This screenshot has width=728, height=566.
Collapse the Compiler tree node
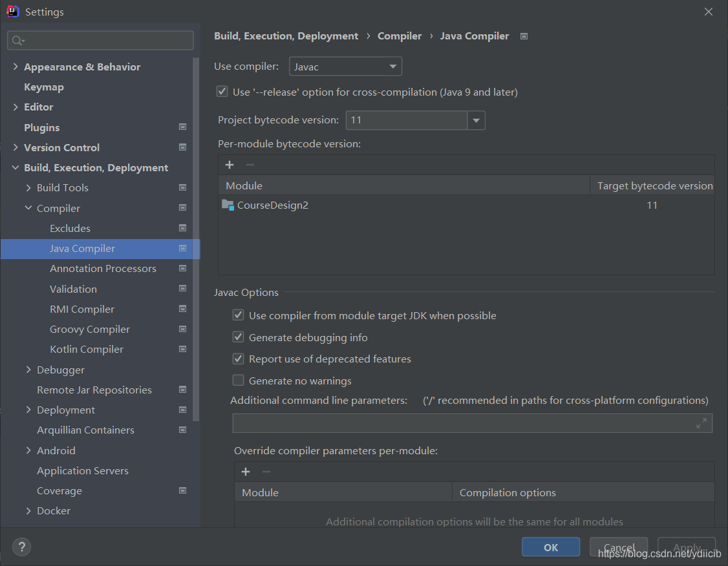click(28, 208)
